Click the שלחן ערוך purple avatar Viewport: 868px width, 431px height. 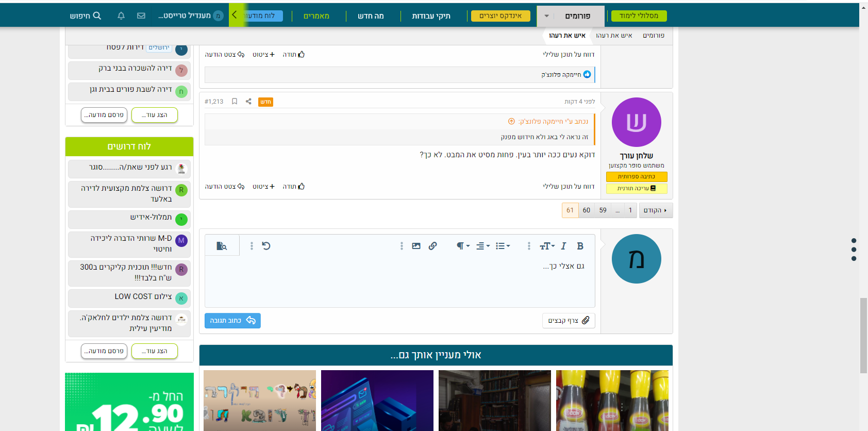coord(637,122)
